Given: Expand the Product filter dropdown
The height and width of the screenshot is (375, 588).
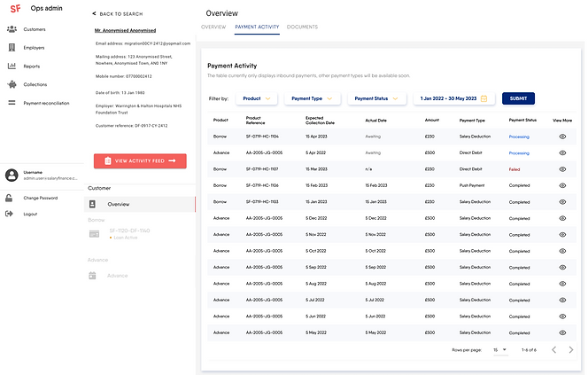Looking at the screenshot, I should (x=256, y=98).
